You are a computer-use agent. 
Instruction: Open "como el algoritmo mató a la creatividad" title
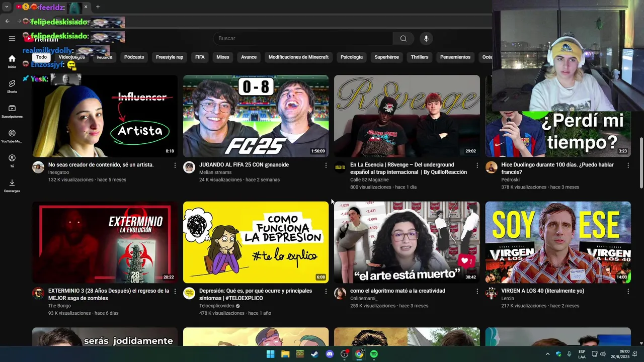coord(397,291)
